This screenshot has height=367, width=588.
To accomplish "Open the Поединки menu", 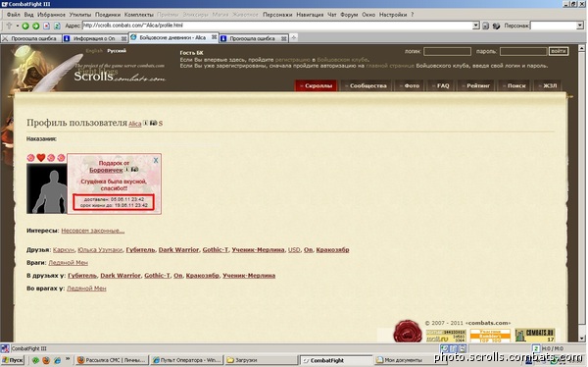I will [x=108, y=15].
